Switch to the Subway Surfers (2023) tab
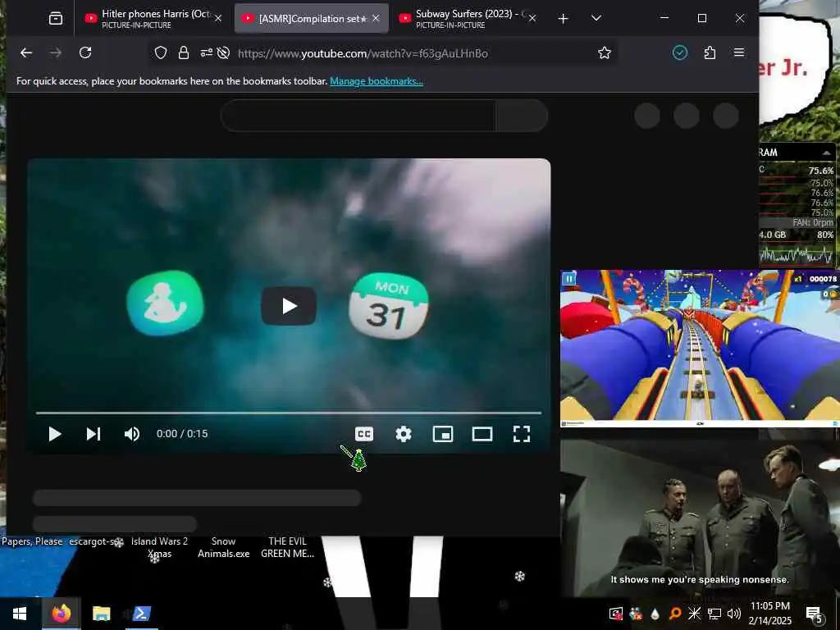The height and width of the screenshot is (630, 840). coord(467,19)
